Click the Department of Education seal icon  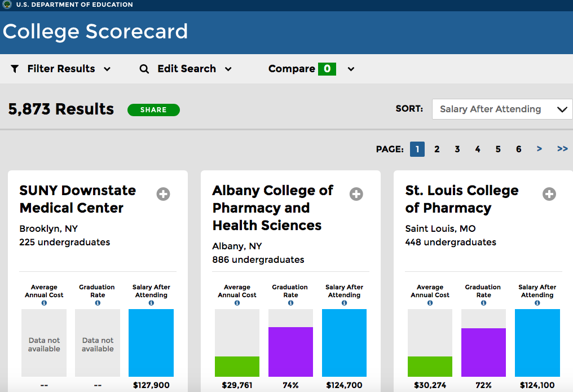(7, 5)
